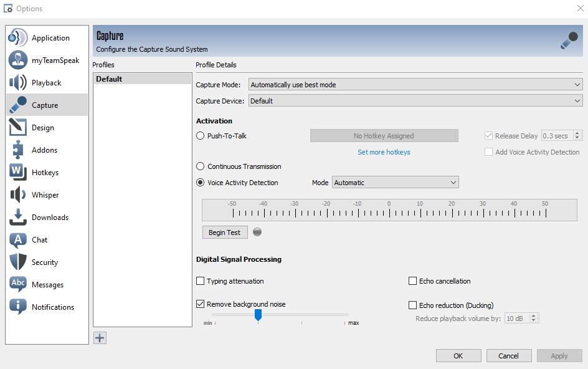Image resolution: width=588 pixels, height=369 pixels.
Task: Open the Application settings icon
Action: tap(17, 37)
